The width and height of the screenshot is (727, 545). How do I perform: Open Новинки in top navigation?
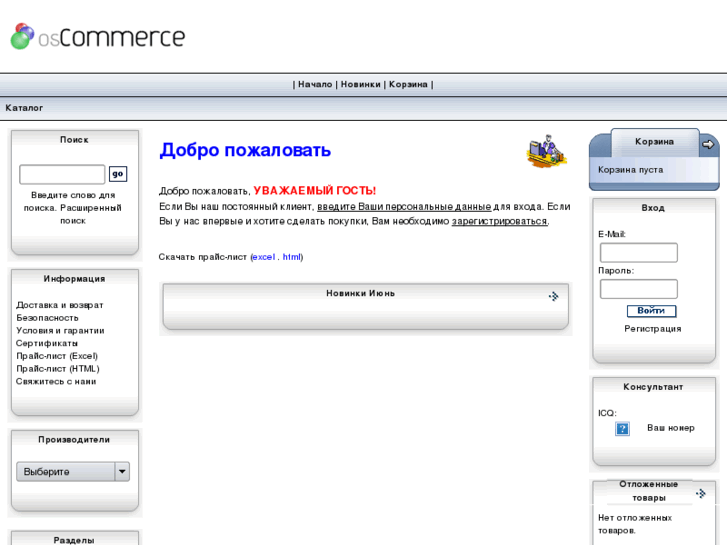[x=361, y=84]
